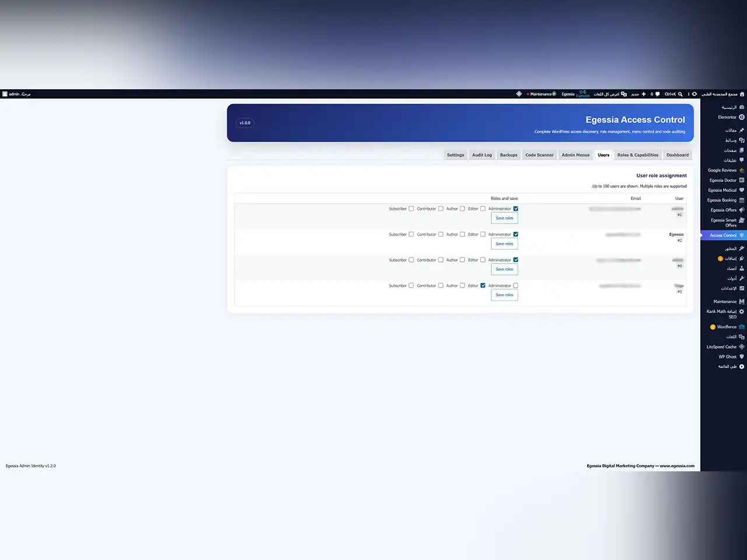Open Maintenance item in admin bar
747x560 pixels.
click(541, 94)
